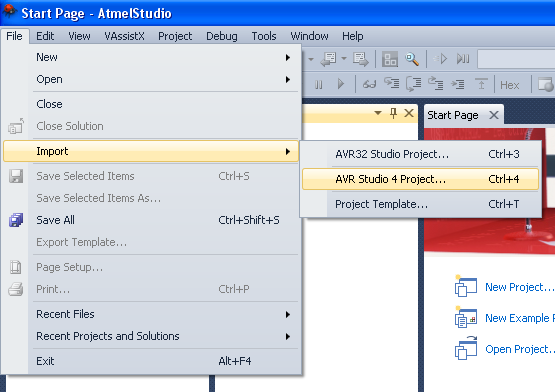Open the Help menu
Screen dimensions: 555x392
pos(353,36)
